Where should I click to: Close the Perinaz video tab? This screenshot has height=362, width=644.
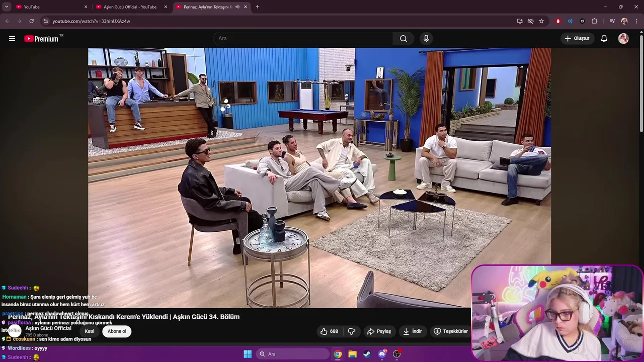246,7
